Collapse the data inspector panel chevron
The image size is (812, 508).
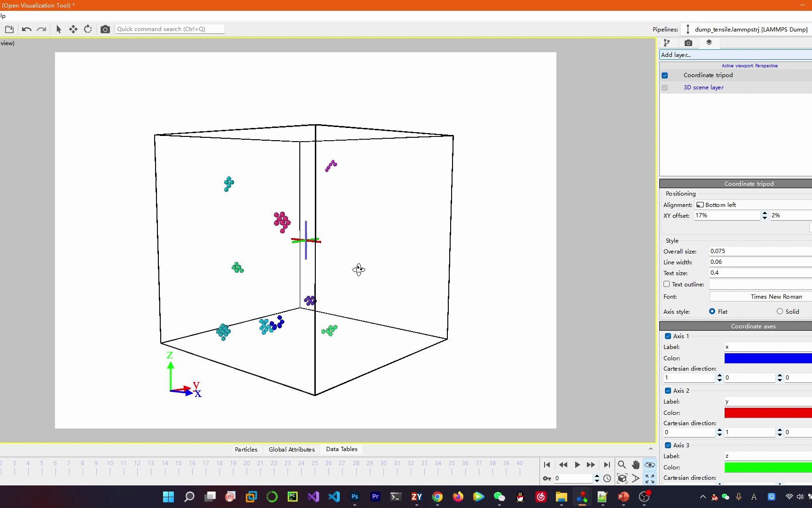tap(651, 449)
